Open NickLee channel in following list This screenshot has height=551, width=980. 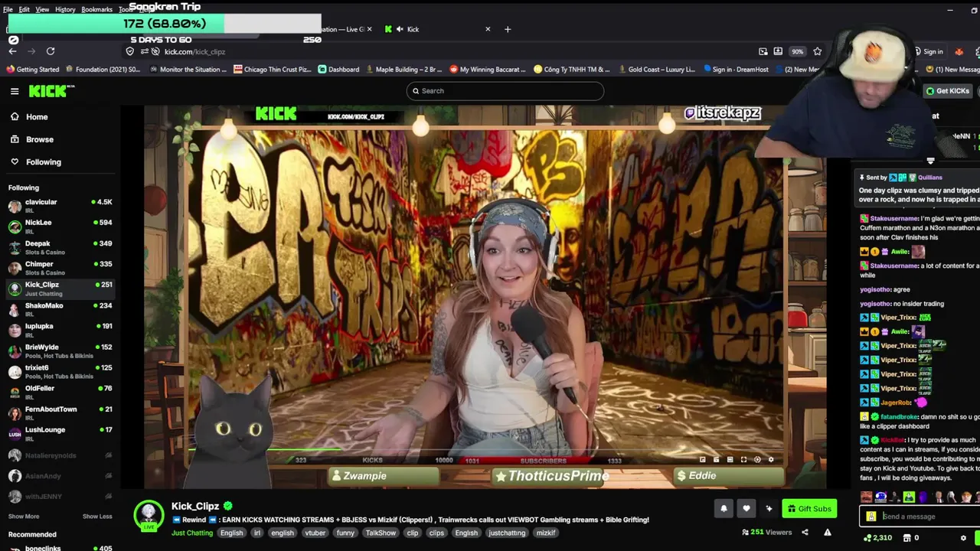click(x=60, y=227)
